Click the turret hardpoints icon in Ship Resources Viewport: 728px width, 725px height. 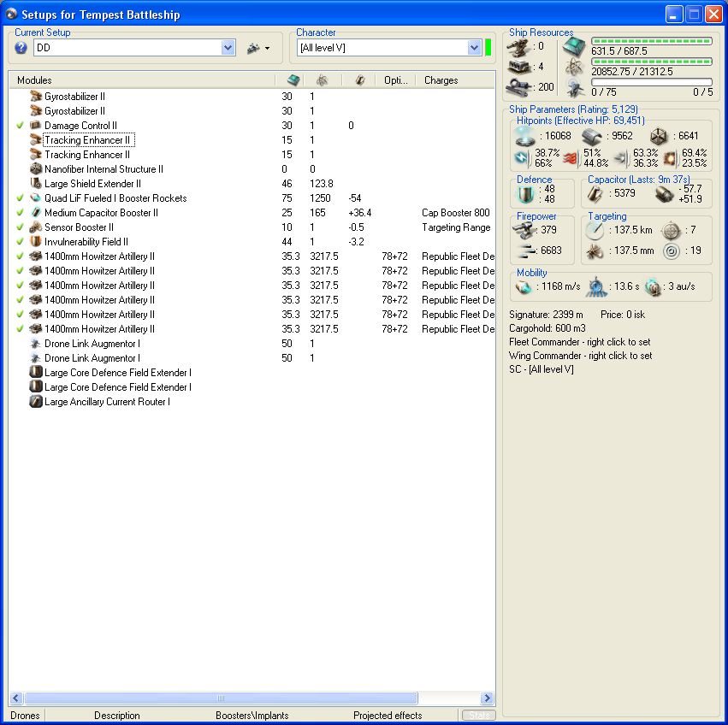(x=519, y=47)
